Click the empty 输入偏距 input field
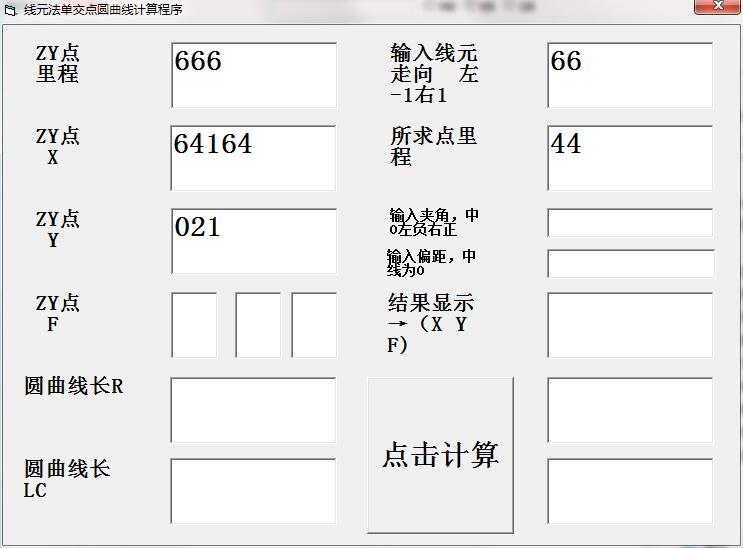 click(x=631, y=264)
